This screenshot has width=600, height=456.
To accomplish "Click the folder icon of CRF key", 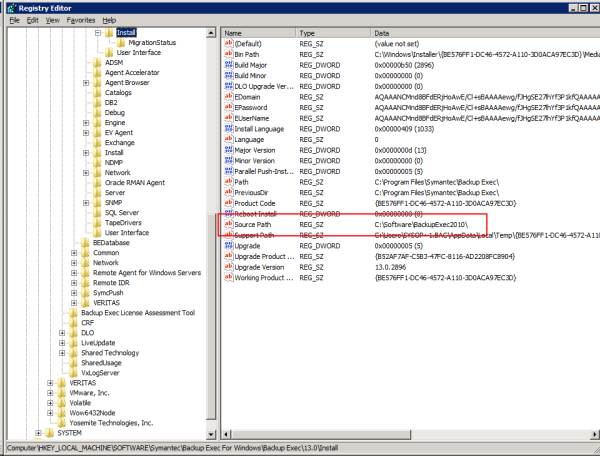I will 73,323.
